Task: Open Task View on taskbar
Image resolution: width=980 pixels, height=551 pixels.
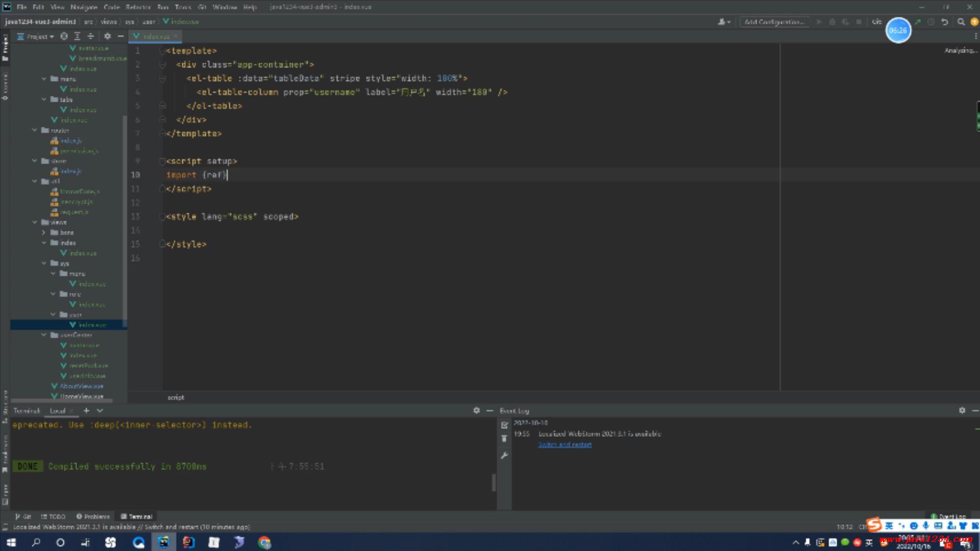Action: pyautogui.click(x=85, y=542)
